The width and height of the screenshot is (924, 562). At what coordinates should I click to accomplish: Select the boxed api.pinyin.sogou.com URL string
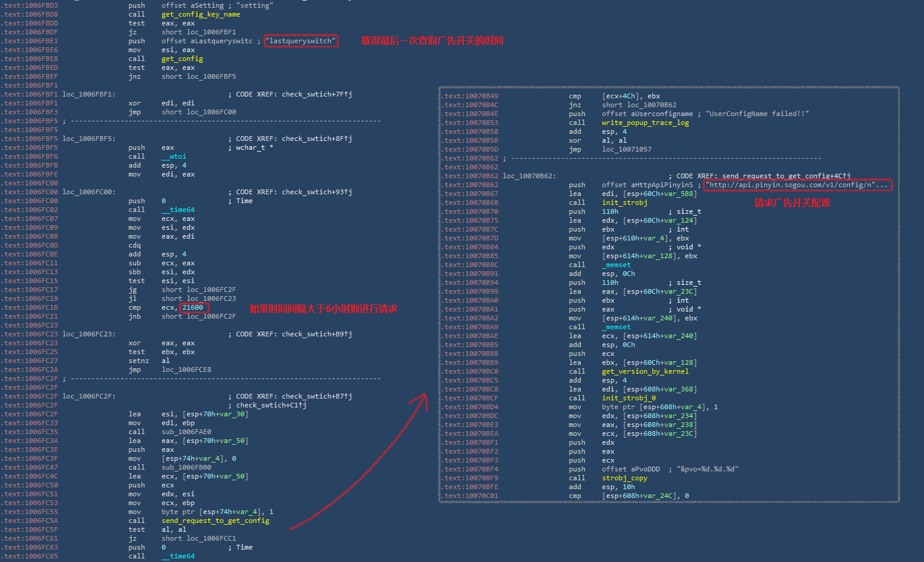pyautogui.click(x=798, y=185)
